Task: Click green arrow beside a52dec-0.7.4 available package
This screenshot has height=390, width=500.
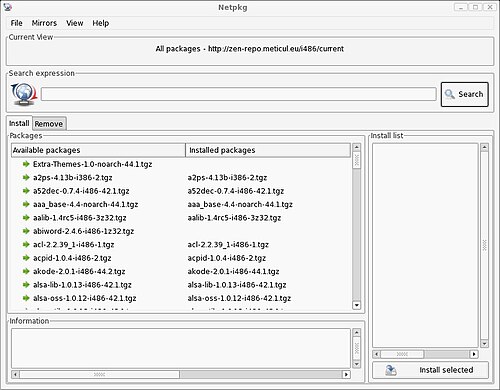Action: [26, 191]
